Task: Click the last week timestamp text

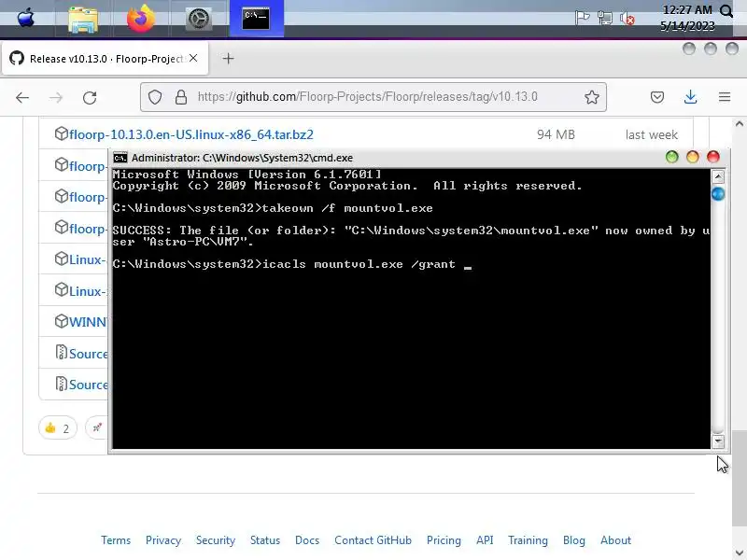Action: pos(651,134)
